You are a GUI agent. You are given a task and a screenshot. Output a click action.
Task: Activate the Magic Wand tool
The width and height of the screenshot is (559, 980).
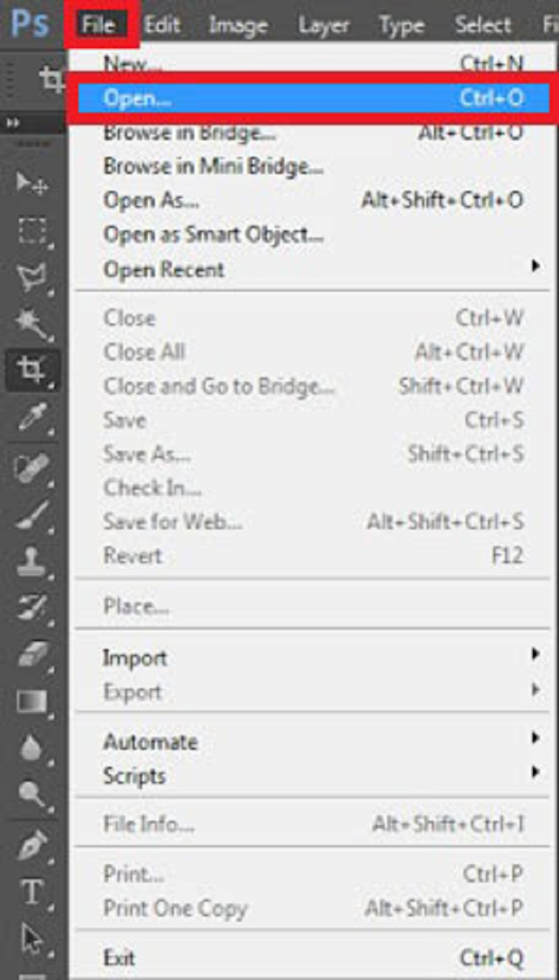[x=31, y=322]
